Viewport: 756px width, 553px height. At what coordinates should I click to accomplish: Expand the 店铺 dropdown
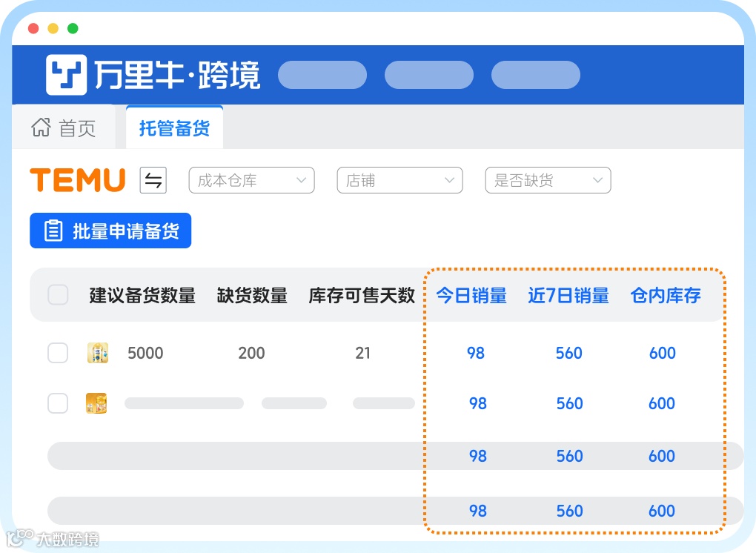tap(399, 180)
